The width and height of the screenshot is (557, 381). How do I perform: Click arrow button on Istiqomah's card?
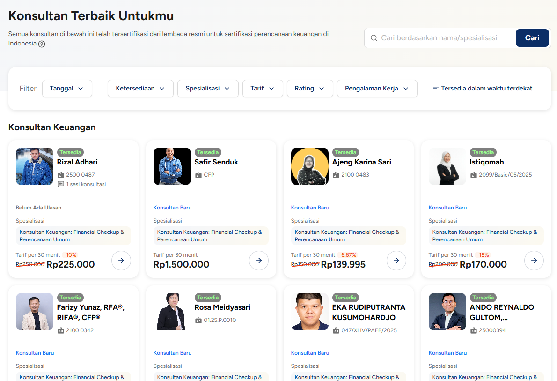click(x=534, y=260)
